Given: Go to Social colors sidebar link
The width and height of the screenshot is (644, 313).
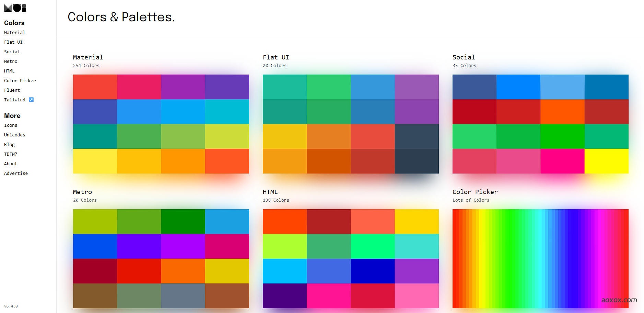Looking at the screenshot, I should [x=12, y=52].
